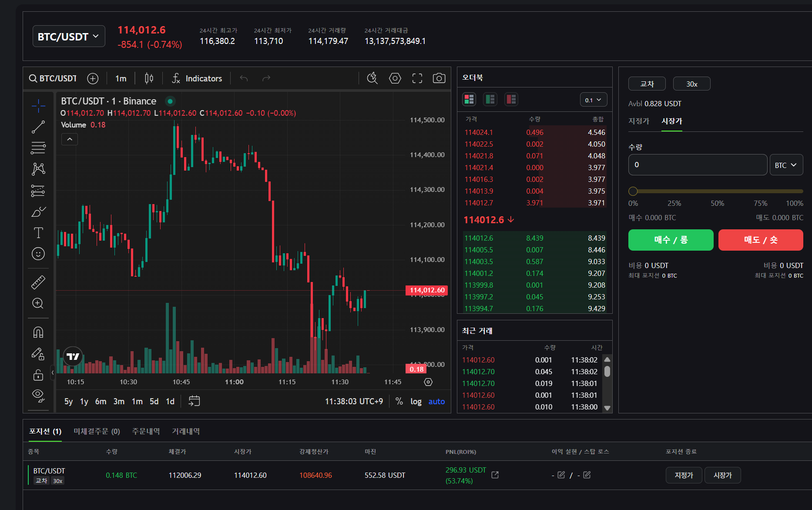The image size is (812, 510).
Task: Take a chart snapshot with camera icon
Action: (x=439, y=78)
